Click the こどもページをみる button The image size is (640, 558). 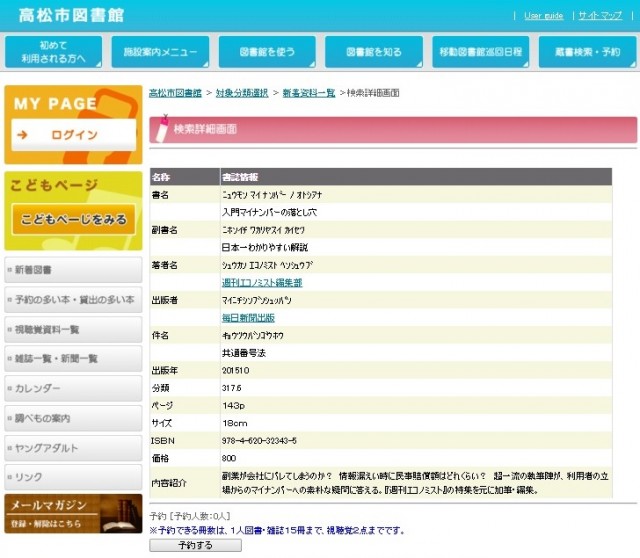[x=73, y=220]
